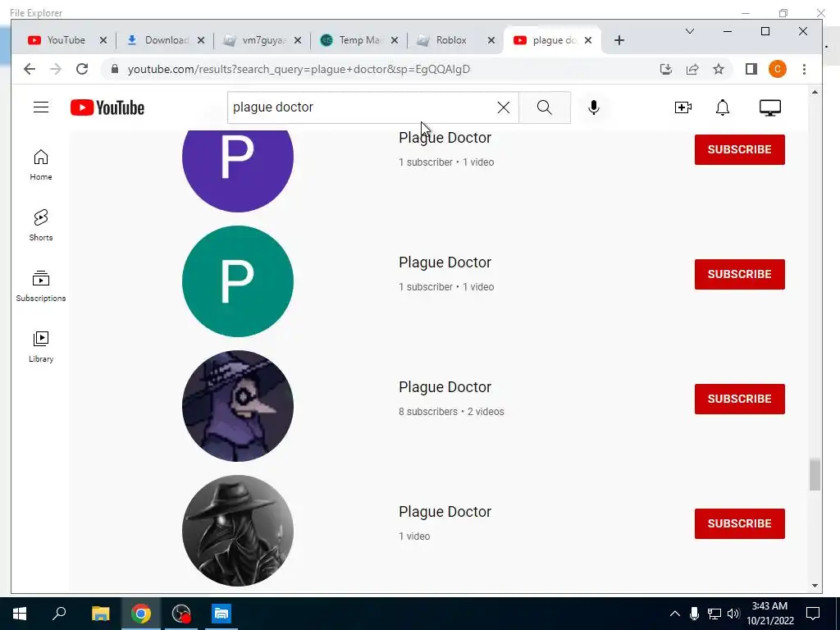840x630 pixels.
Task: Open the YouTube guide hamburger menu
Action: (x=41, y=107)
